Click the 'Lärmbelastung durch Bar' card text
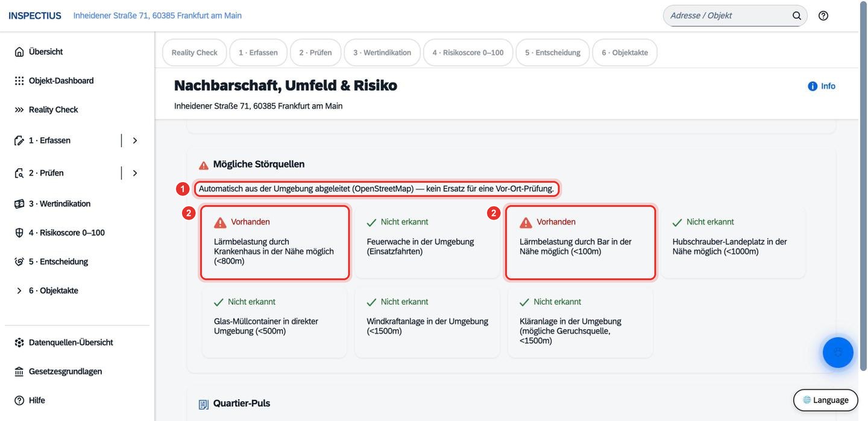 [x=576, y=247]
